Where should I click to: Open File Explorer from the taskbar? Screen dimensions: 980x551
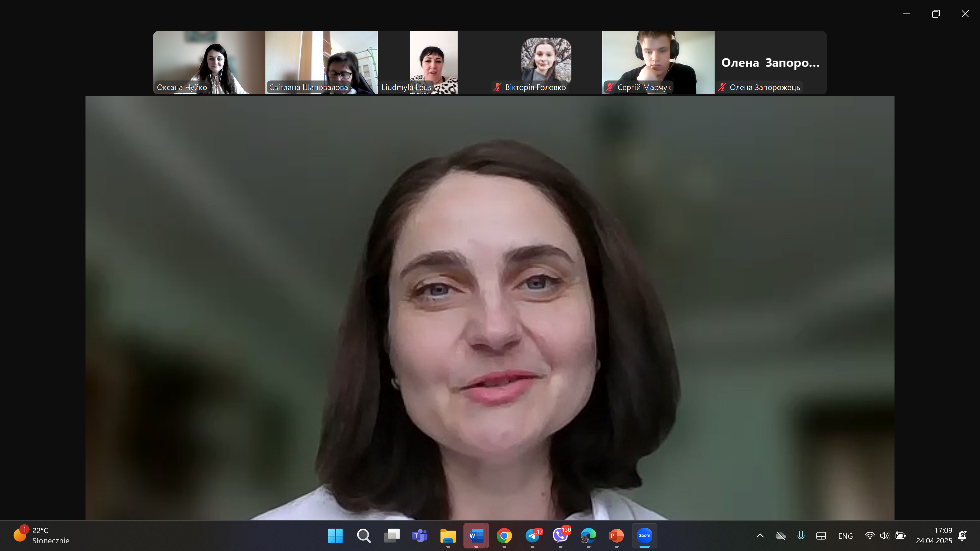(x=448, y=535)
